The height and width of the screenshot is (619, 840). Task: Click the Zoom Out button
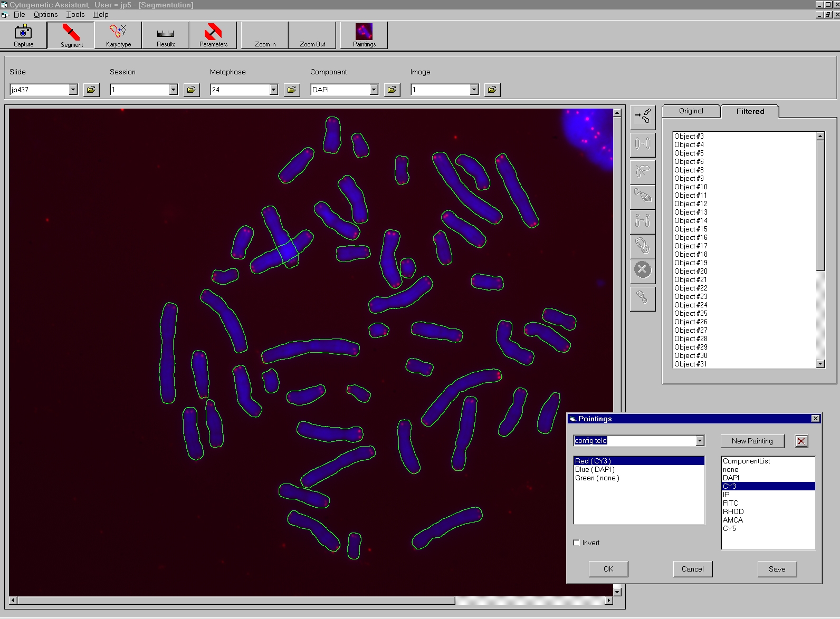312,35
